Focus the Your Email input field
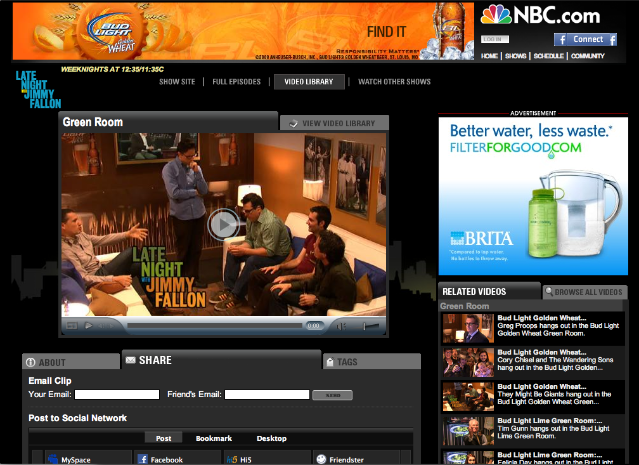Image resolution: width=639 pixels, height=465 pixels. (x=117, y=394)
